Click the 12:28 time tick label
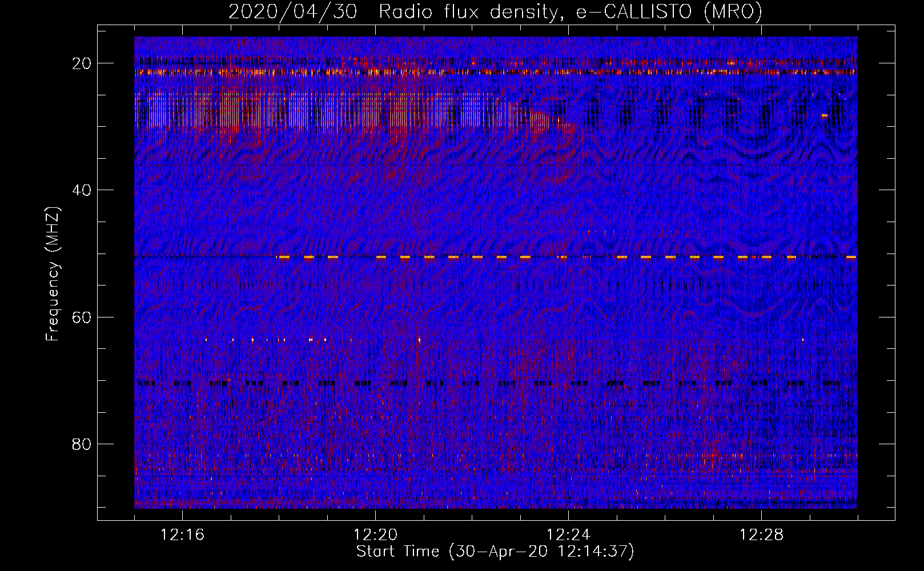The image size is (924, 571). (762, 534)
